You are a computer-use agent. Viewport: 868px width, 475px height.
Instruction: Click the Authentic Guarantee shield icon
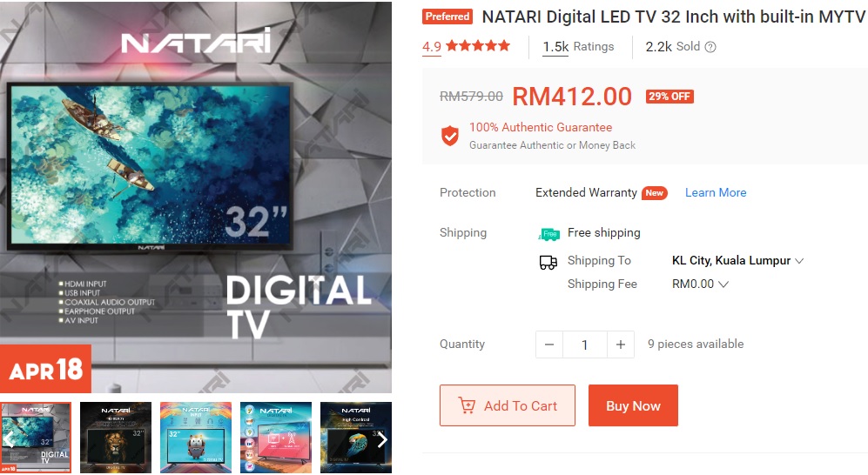(450, 136)
